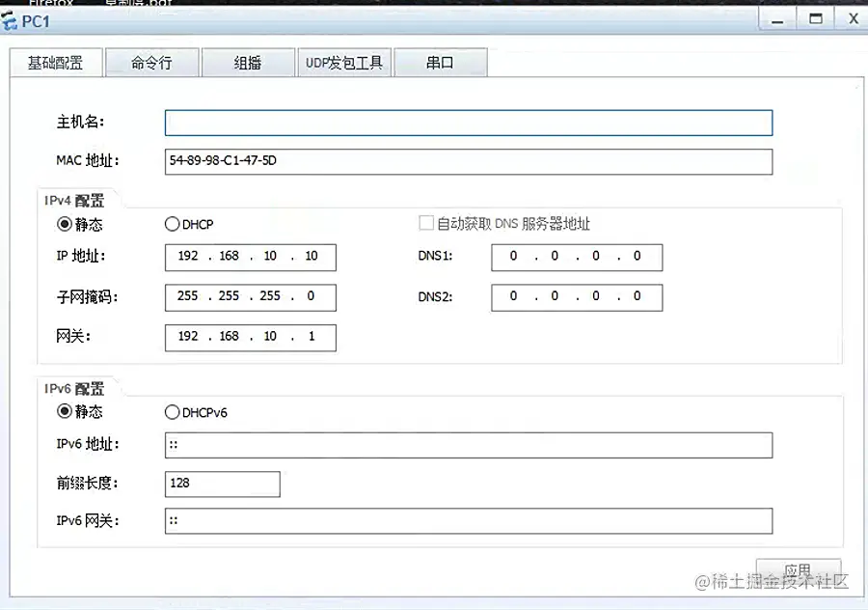Click the DNS2 address field
The width and height of the screenshot is (868, 610).
tap(577, 297)
